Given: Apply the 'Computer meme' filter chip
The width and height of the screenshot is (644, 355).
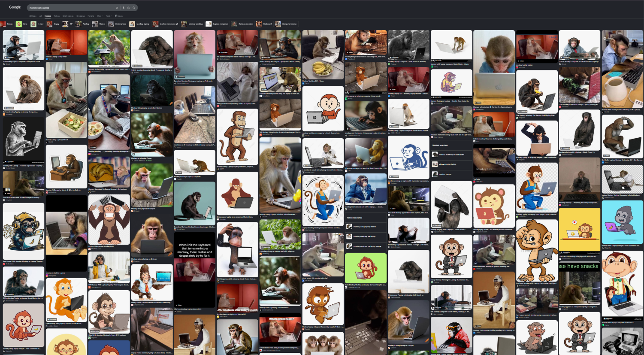Looking at the screenshot, I should tap(286, 24).
